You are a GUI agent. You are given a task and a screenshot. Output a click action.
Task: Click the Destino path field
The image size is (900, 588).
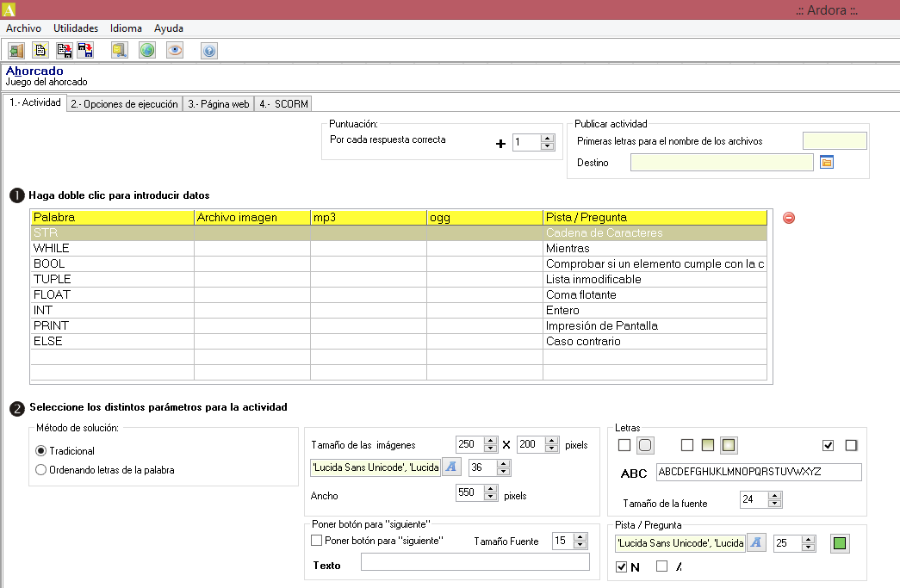pyautogui.click(x=722, y=163)
